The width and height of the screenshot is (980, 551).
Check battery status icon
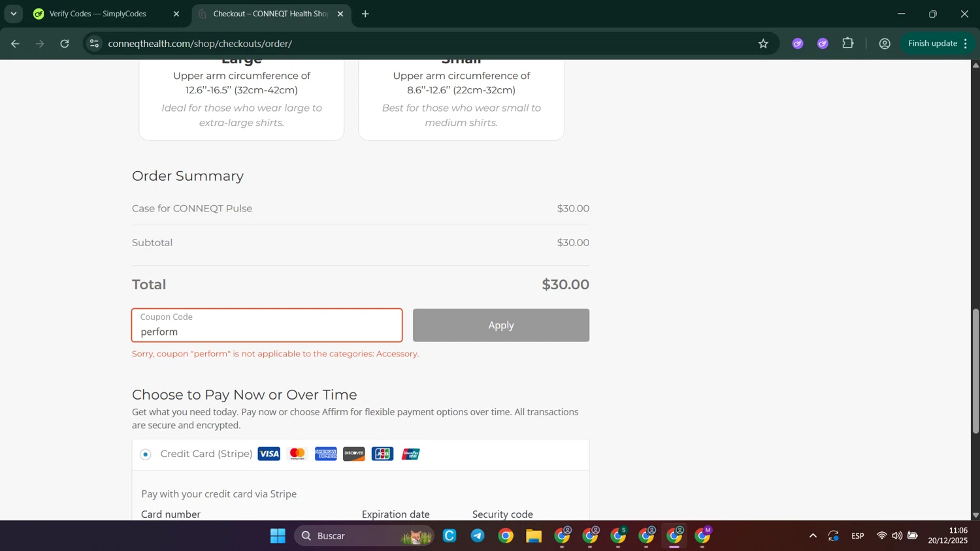[x=913, y=536]
